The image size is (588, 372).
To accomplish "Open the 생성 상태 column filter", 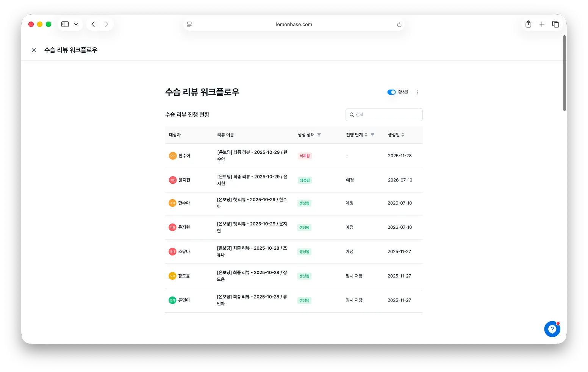I will pos(319,135).
